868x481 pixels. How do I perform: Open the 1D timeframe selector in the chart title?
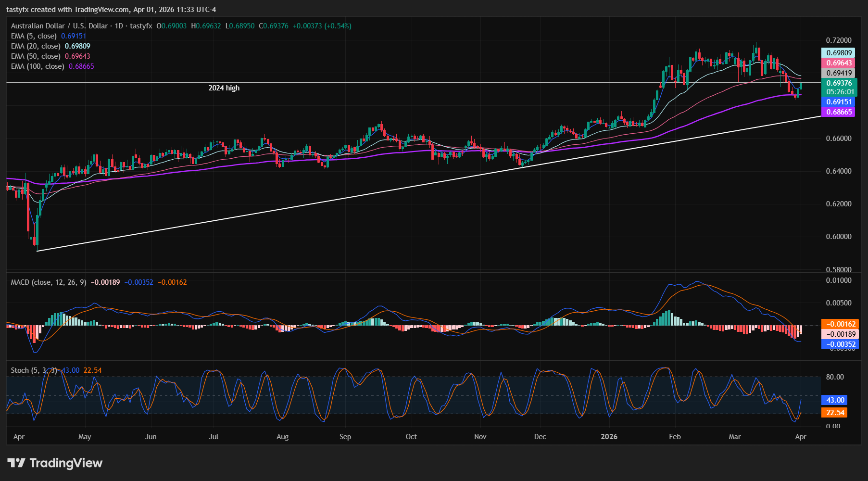(119, 26)
